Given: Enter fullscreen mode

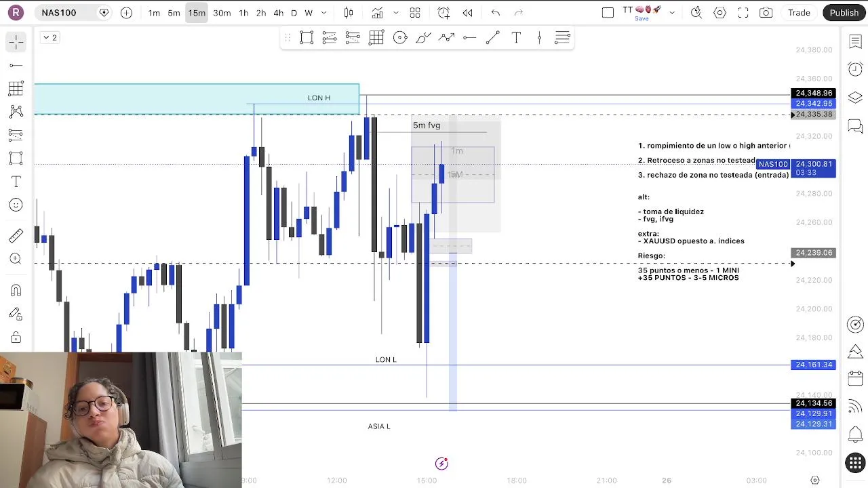Looking at the screenshot, I should pyautogui.click(x=743, y=13).
